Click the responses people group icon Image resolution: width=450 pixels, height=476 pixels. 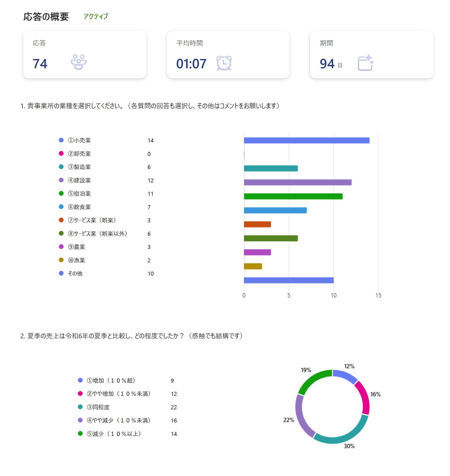(x=78, y=62)
